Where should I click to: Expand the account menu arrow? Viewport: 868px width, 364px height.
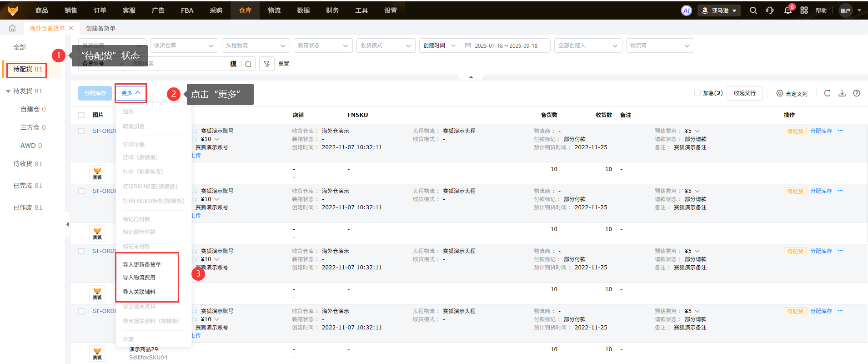(859, 10)
